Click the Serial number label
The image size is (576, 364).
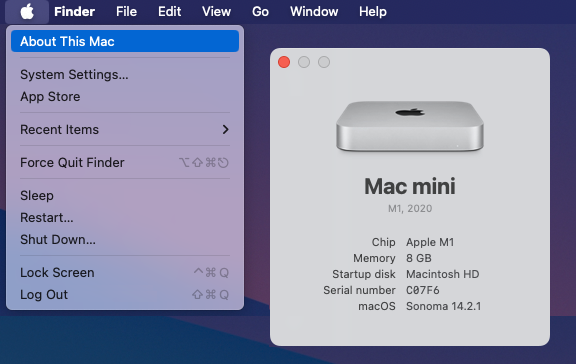[359, 291]
